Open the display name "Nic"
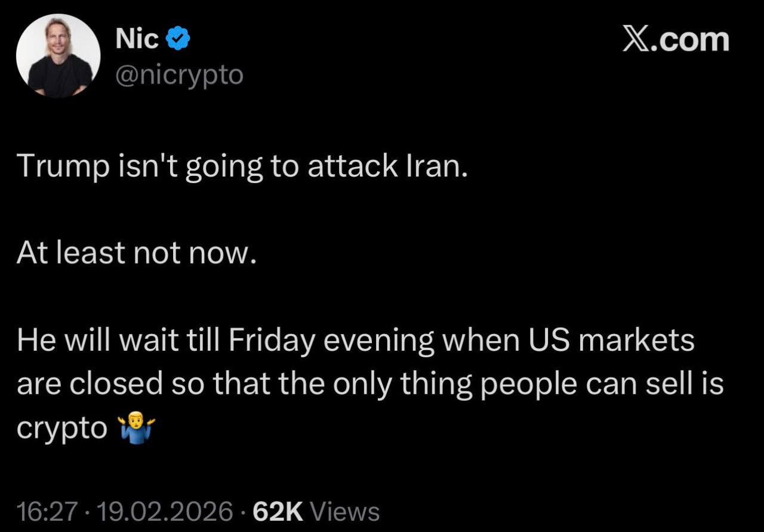The height and width of the screenshot is (532, 764). pos(137,39)
